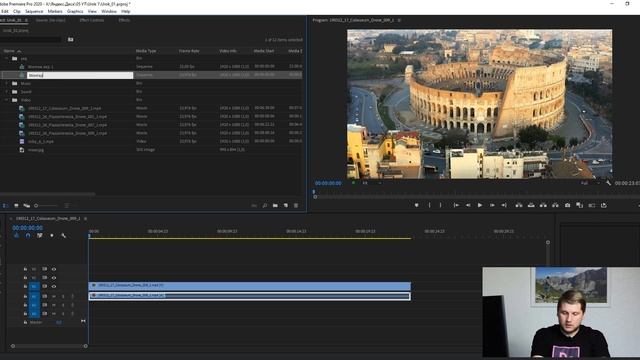This screenshot has width=640, height=360.
Task: Click the timeline horizontal zoom scrollbar
Action: [49, 346]
